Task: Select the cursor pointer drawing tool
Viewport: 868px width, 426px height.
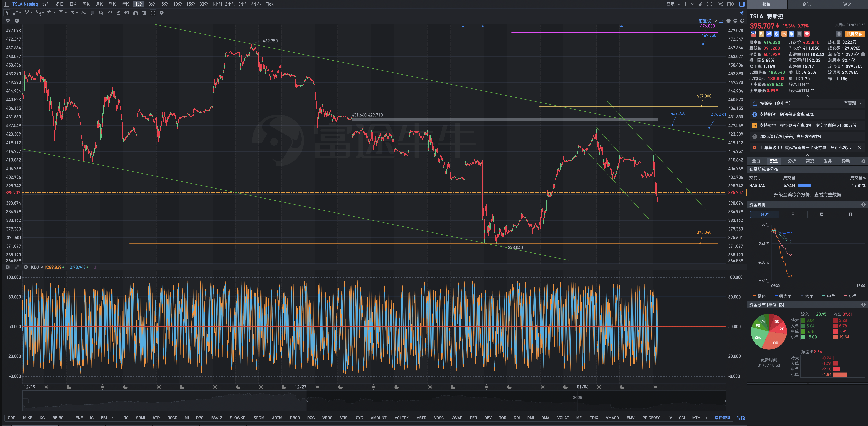Action: [7, 13]
